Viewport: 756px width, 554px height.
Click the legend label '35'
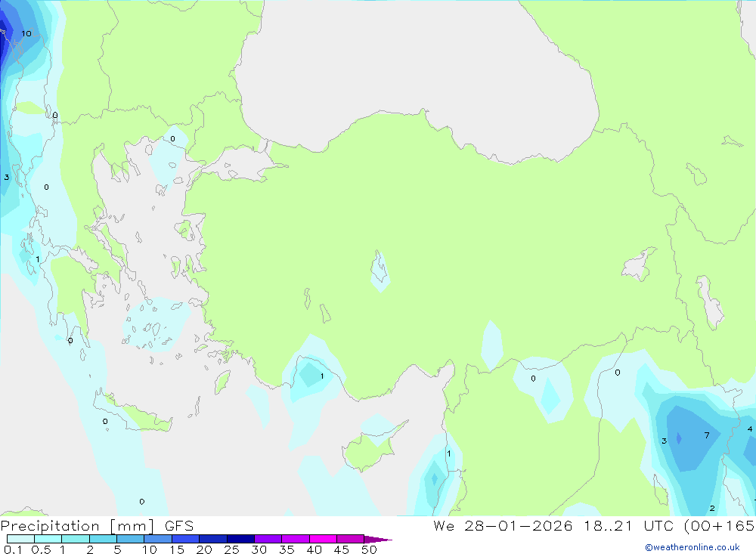pos(287,549)
